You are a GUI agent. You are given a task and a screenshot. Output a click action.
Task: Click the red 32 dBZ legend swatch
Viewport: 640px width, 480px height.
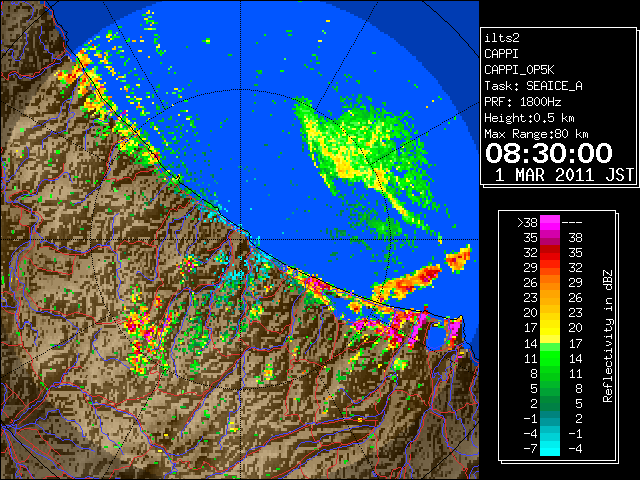[550, 253]
